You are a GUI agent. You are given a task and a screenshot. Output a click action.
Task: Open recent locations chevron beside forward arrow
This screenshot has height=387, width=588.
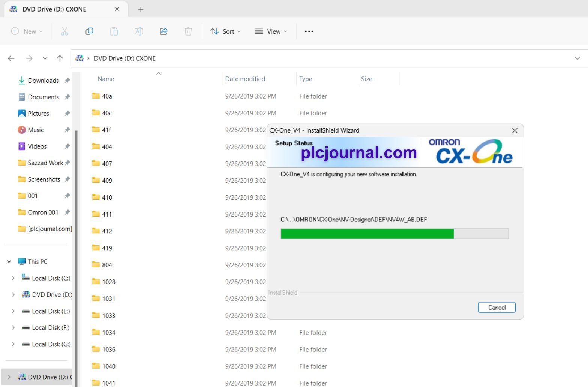(45, 58)
